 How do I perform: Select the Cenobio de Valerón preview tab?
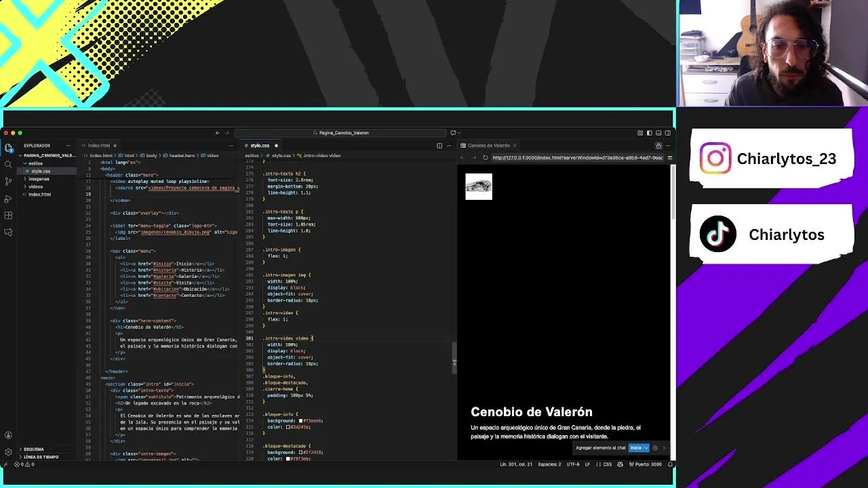488,145
